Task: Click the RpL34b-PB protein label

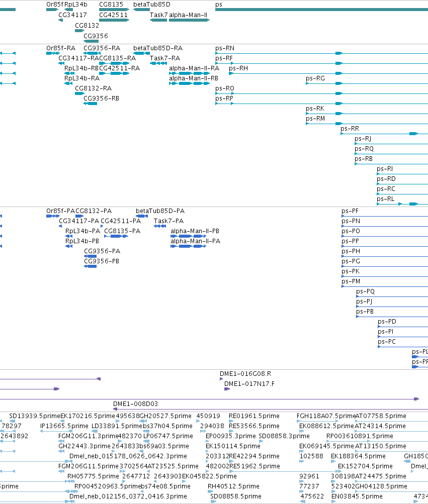Action: [x=82, y=241]
